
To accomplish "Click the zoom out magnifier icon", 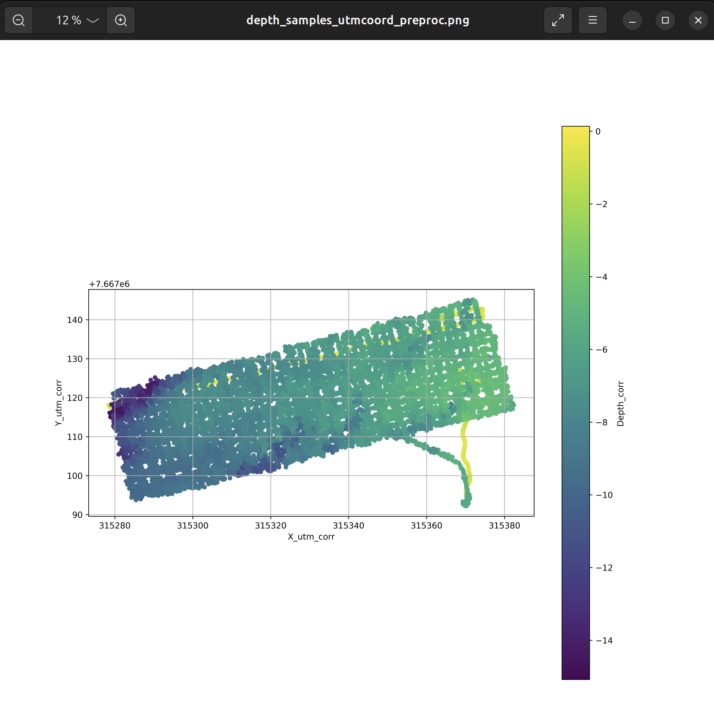I will [18, 20].
